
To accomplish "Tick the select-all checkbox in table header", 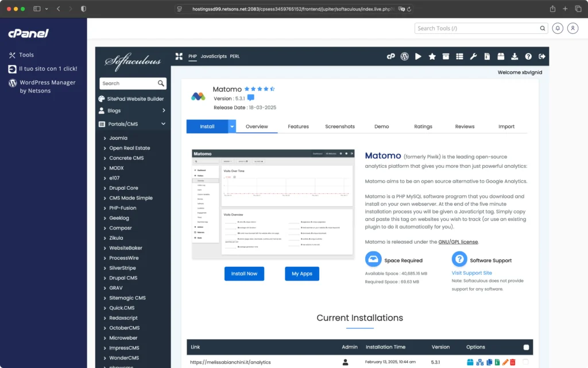I will [x=526, y=347].
